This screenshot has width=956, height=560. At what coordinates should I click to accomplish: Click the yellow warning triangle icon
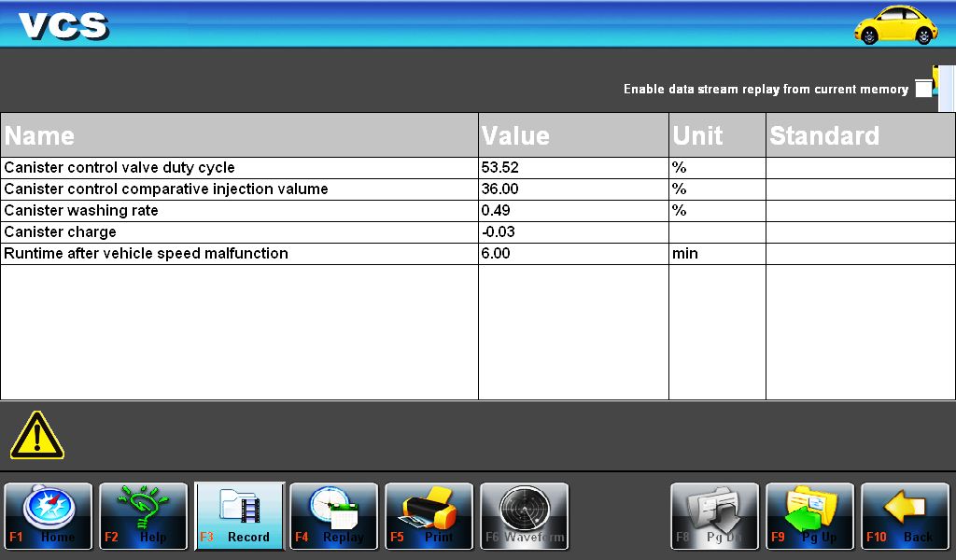tap(37, 435)
